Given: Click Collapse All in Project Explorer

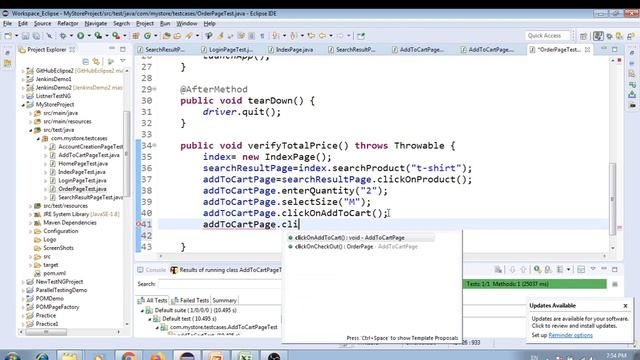Looking at the screenshot, I should coord(86,62).
